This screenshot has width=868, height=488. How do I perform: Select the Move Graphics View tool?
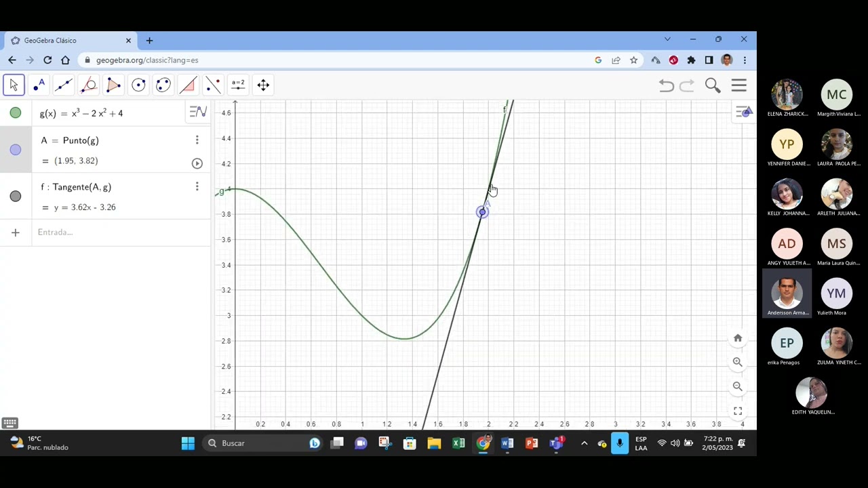(263, 85)
